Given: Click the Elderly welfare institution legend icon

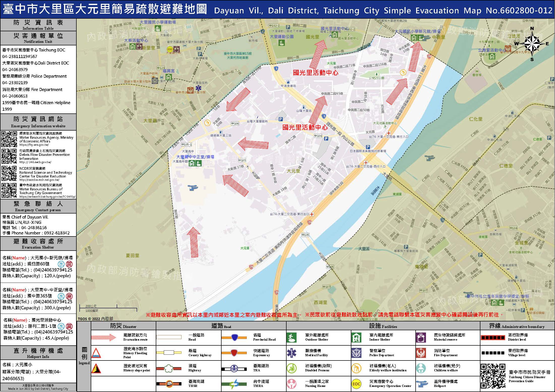Looking at the screenshot, I should point(356,368).
